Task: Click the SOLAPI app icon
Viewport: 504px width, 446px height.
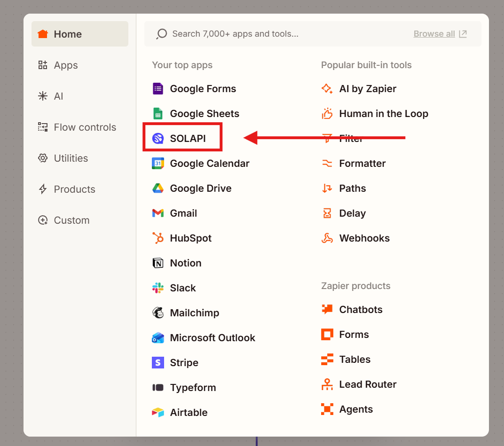Action: click(158, 139)
